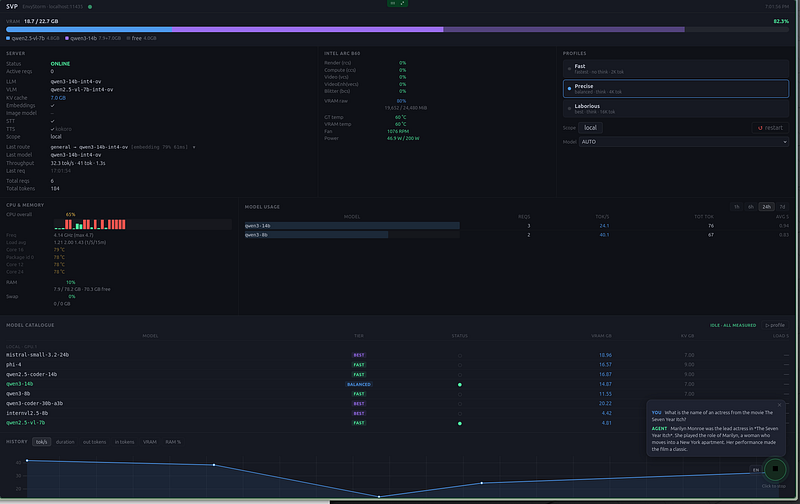Click the restart button

pyautogui.click(x=770, y=128)
